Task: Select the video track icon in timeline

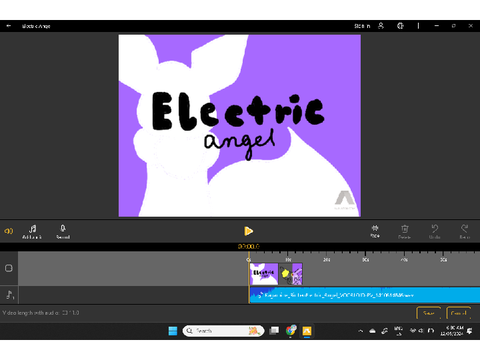Action: (9, 268)
